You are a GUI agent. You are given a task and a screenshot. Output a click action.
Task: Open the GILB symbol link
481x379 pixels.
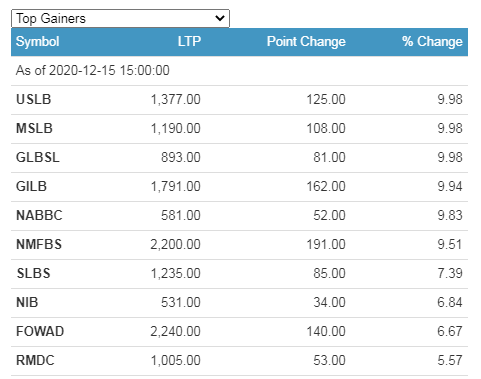click(31, 186)
